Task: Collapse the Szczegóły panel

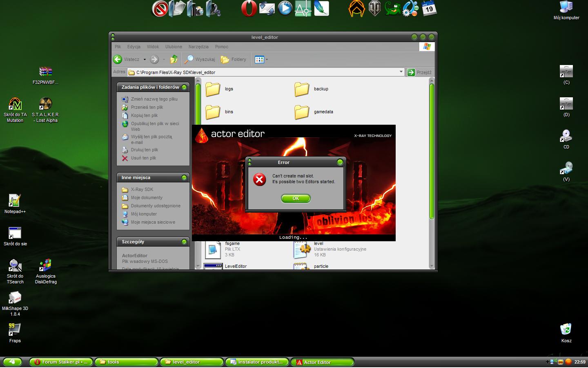Action: 184,242
